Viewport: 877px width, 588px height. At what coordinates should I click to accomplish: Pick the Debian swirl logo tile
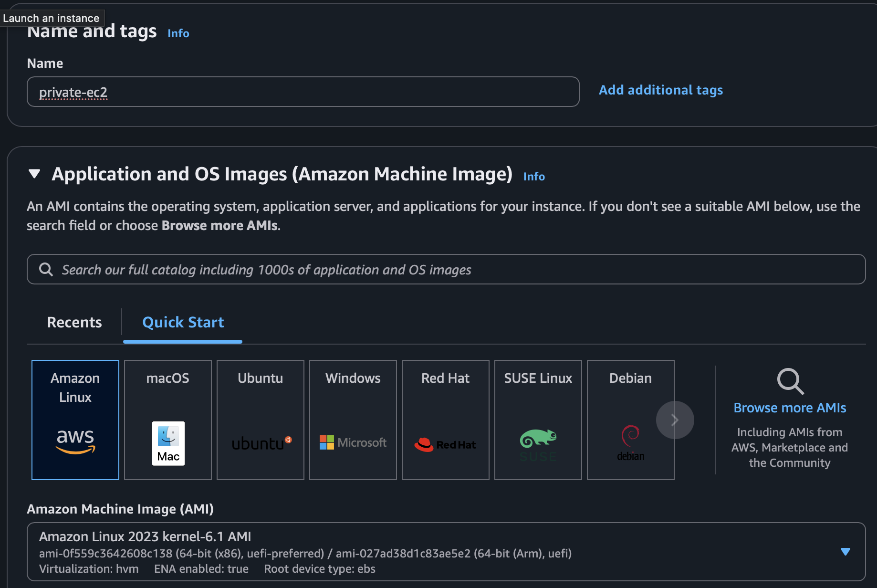630,420
